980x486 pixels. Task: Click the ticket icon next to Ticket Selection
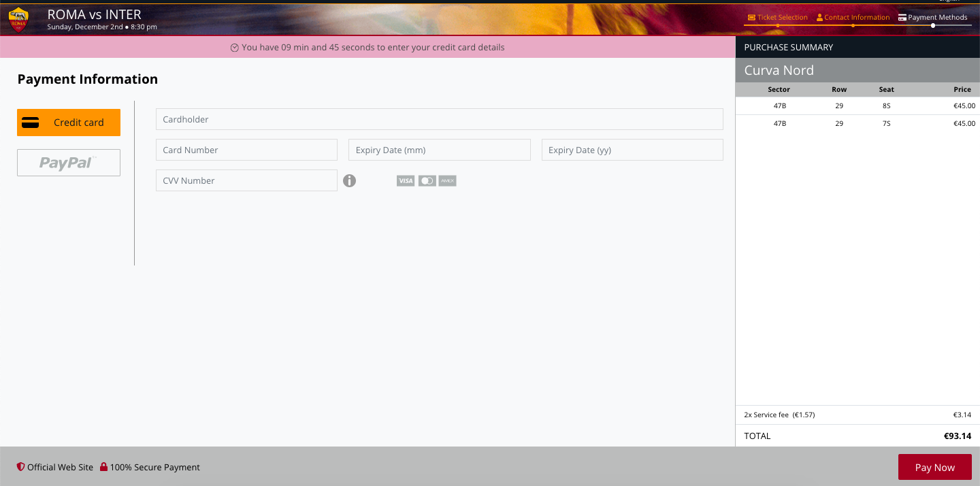pos(751,18)
